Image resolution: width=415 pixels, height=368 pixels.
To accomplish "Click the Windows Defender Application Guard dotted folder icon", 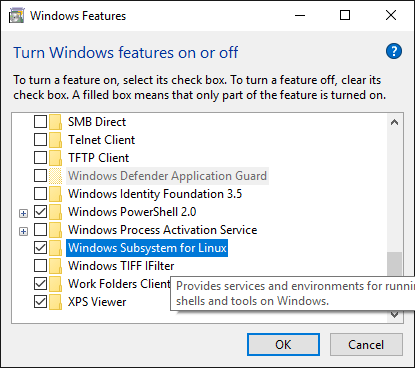I will point(55,176).
